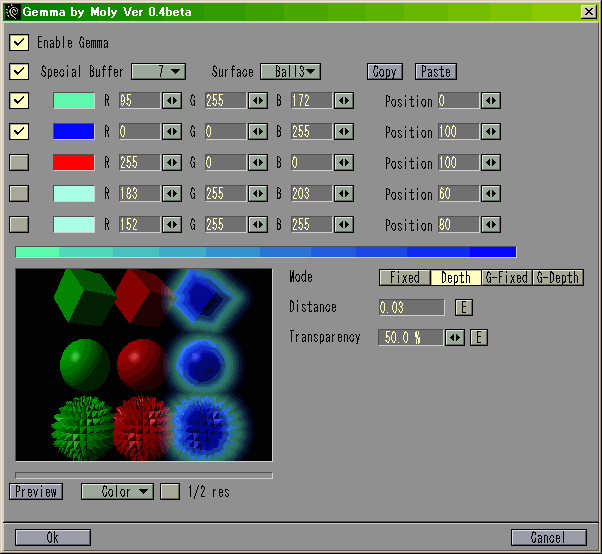Open the Special Buffer number dropdown

[x=158, y=71]
